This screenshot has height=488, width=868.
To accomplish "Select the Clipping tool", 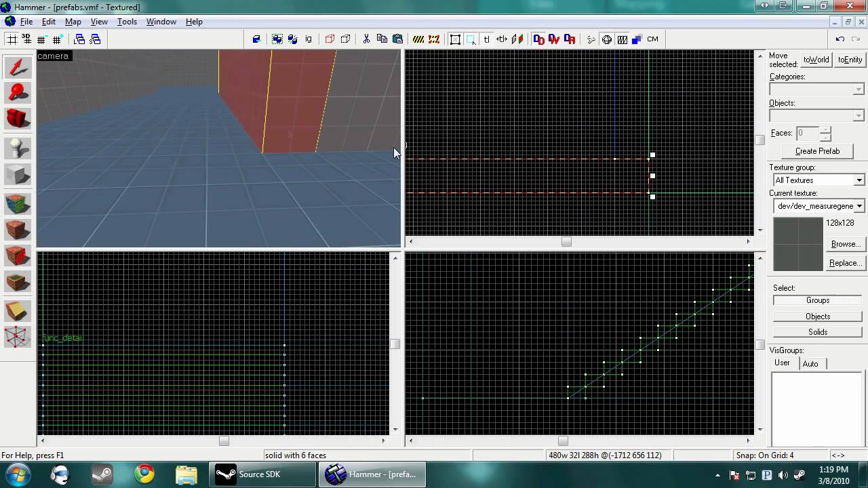I will (x=18, y=311).
